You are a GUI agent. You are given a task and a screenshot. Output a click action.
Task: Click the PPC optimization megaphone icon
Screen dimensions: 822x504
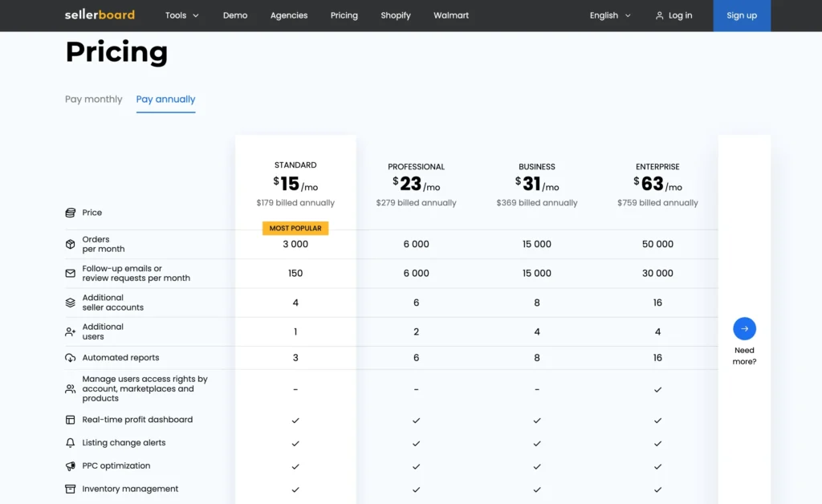(x=71, y=466)
